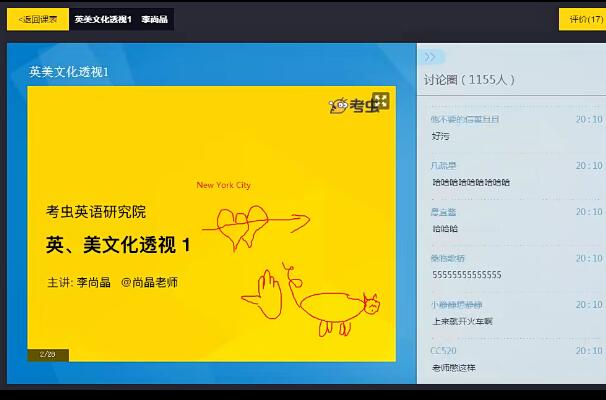Click the username above 哈哈哈哈哈哈哈哈哈 message
Viewport: 606px width, 400px height.
click(x=443, y=165)
